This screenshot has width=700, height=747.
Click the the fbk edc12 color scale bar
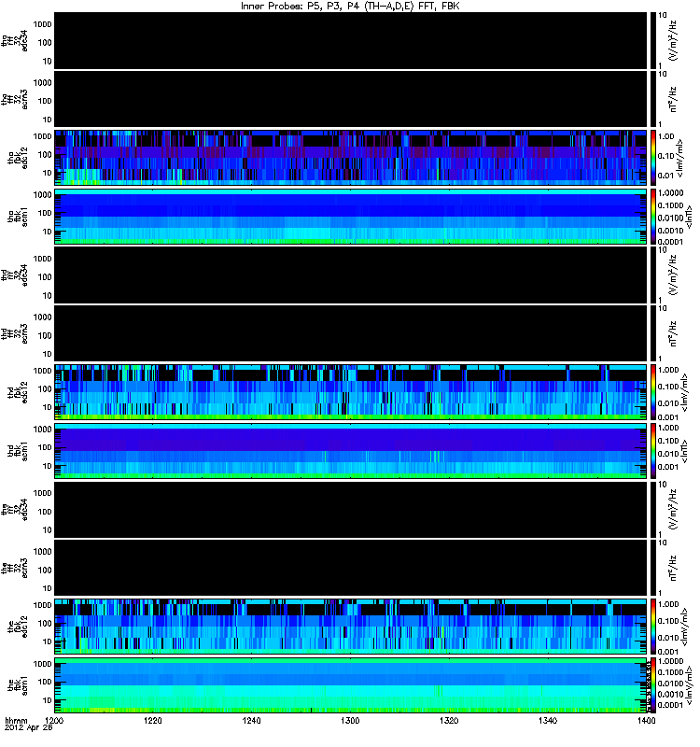(x=653, y=627)
